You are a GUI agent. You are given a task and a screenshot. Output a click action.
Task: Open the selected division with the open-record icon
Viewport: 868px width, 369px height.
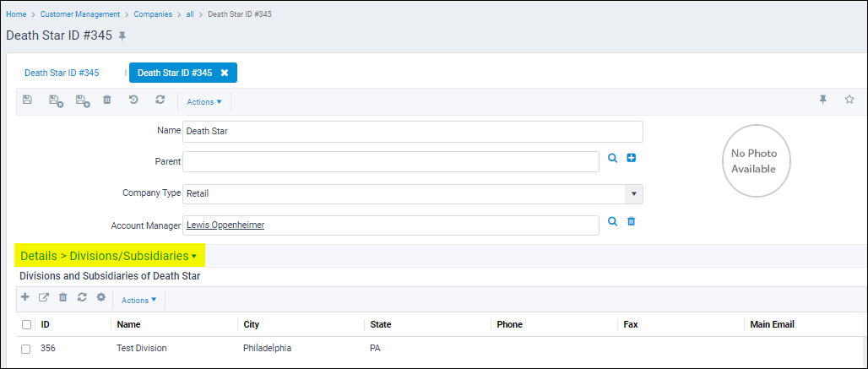pos(44,297)
